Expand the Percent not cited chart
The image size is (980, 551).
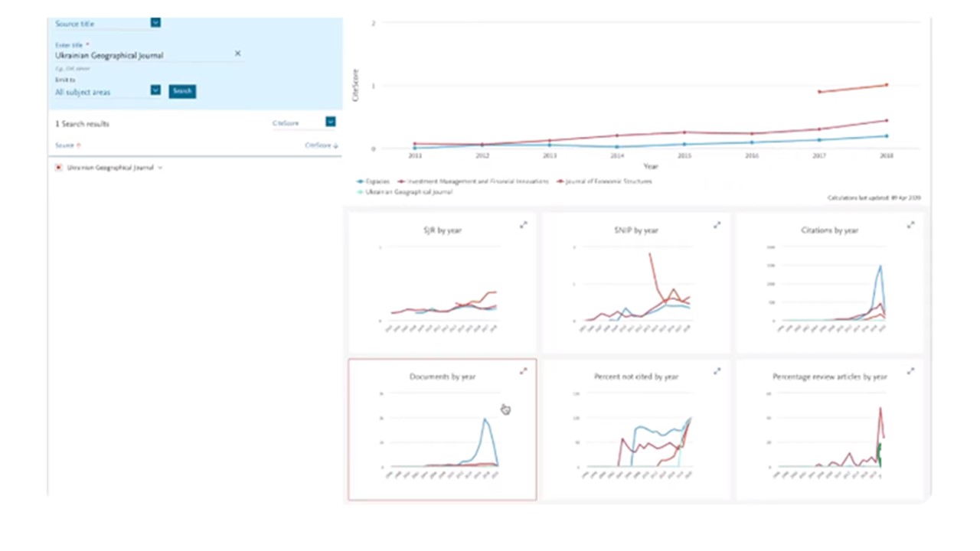click(x=717, y=371)
